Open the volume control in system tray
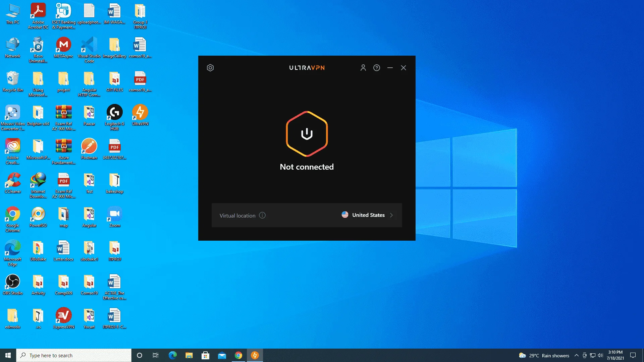Screen dimensions: 644x362 click(x=600, y=355)
